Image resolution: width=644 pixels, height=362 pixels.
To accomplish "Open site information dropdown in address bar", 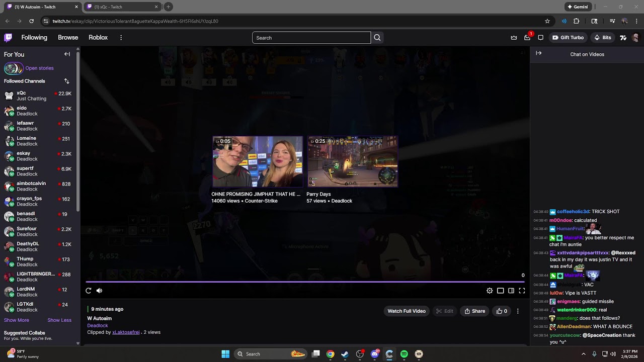I will click(46, 21).
